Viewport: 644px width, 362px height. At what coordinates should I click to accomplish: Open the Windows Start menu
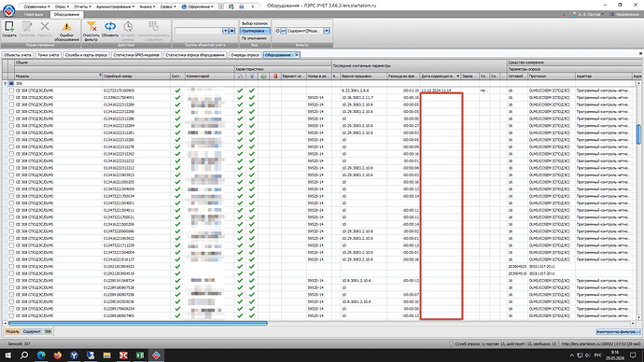pos(7,355)
